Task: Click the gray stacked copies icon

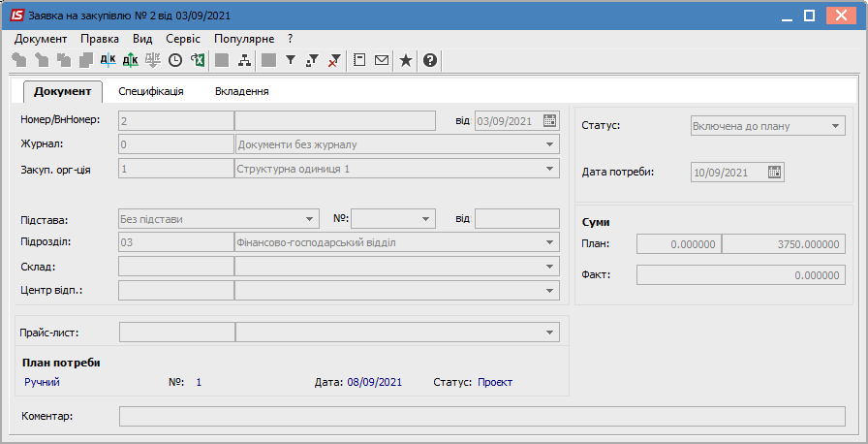Action: (86, 60)
